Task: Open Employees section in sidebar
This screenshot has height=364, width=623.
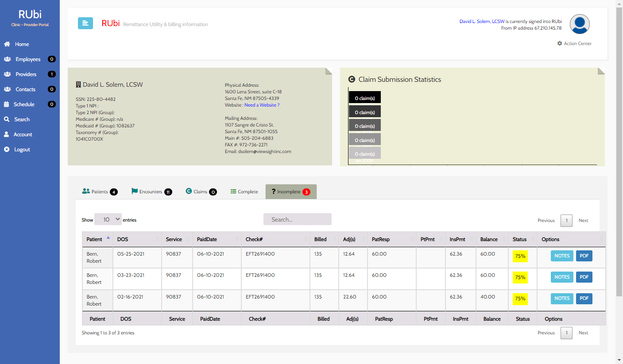Action: 27,59
